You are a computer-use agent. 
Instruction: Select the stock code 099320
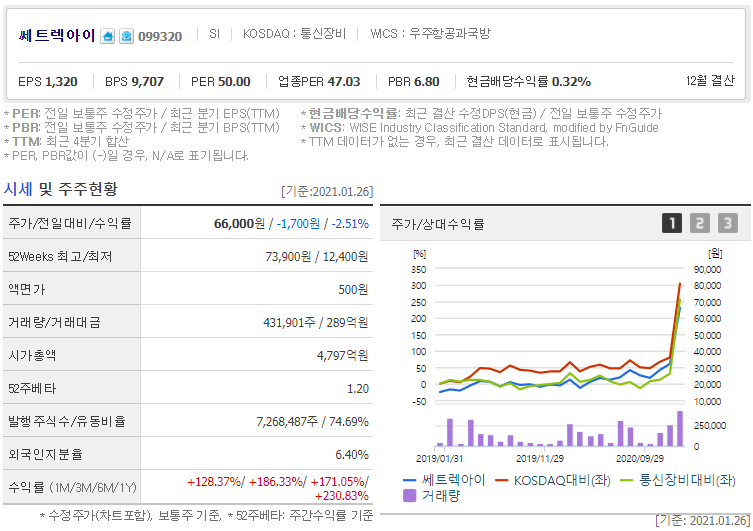point(160,36)
